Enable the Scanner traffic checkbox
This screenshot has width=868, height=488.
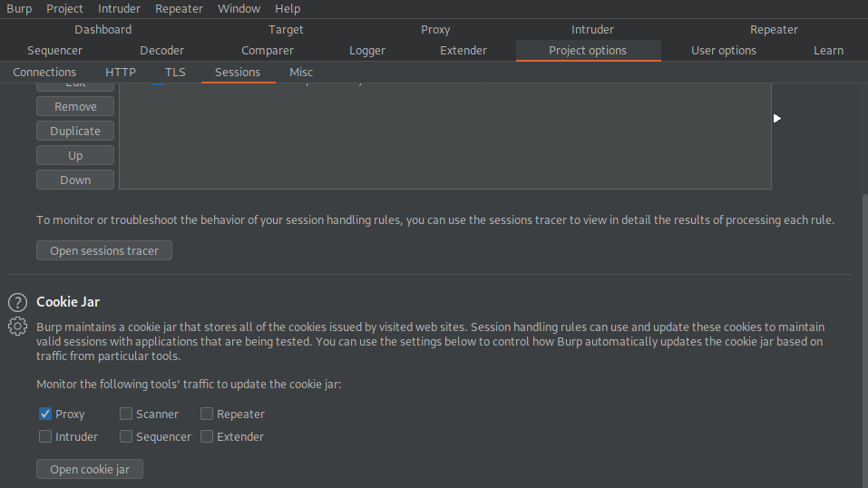126,414
